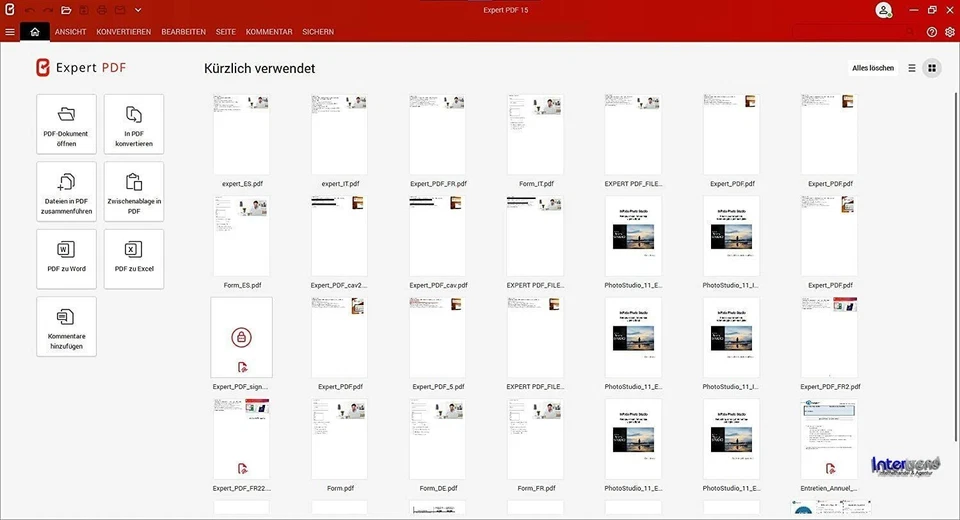Click the Dateien in PDF zusammenführen tile
The height and width of the screenshot is (520, 960).
(66, 192)
